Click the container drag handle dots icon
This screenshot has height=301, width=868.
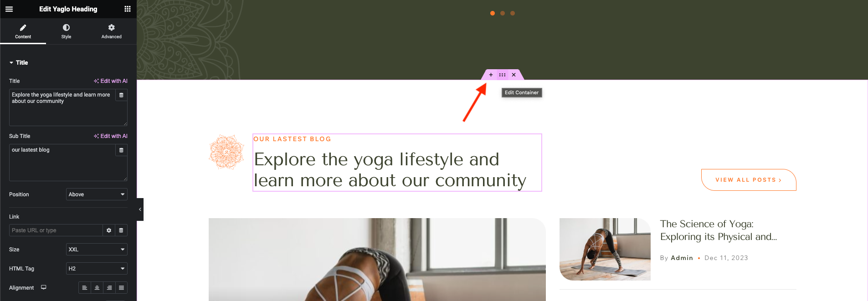[x=502, y=75]
